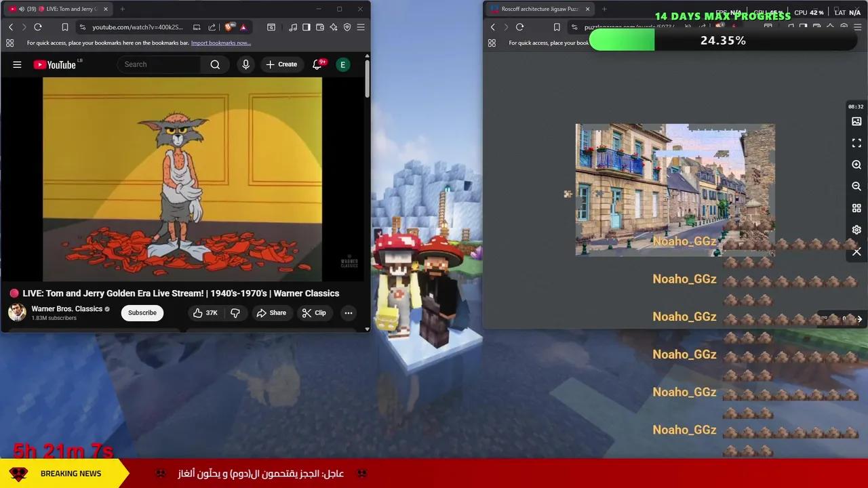Bookmark the puzzle page

(557, 27)
